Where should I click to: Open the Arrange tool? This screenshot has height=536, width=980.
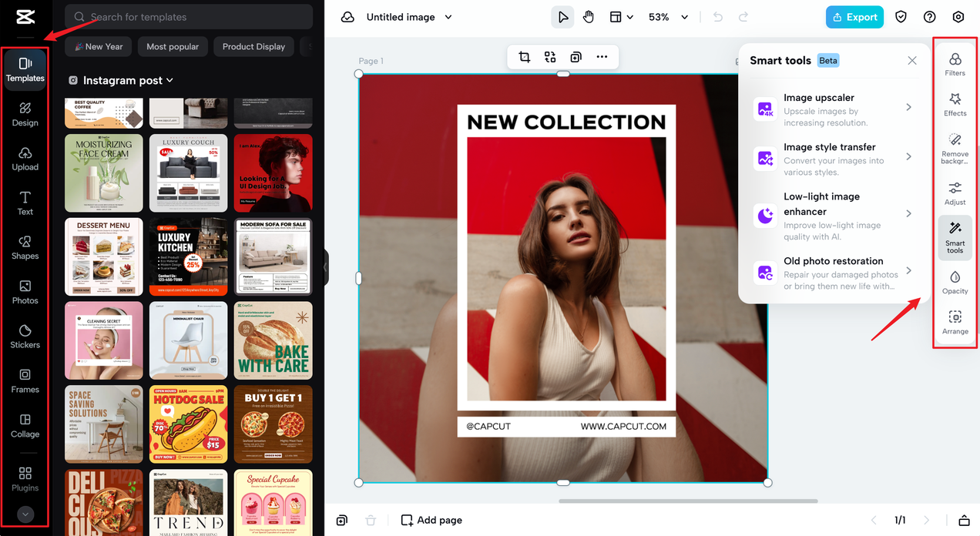click(x=955, y=323)
